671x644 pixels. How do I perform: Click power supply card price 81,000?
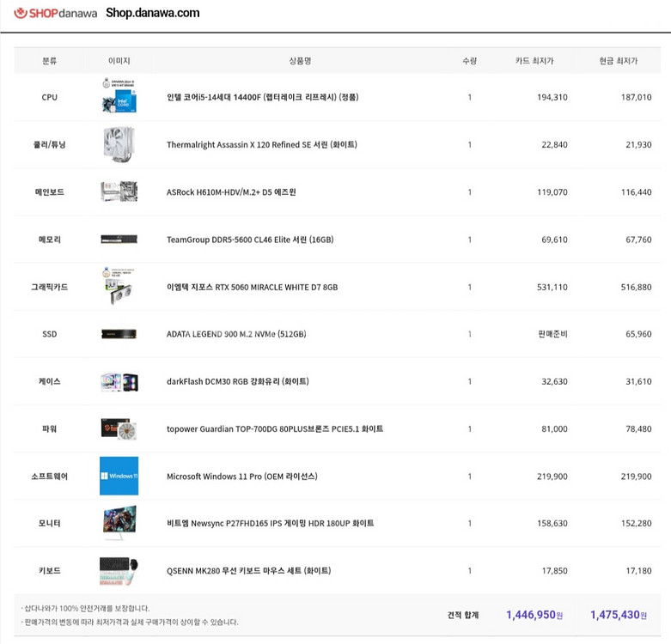point(554,429)
